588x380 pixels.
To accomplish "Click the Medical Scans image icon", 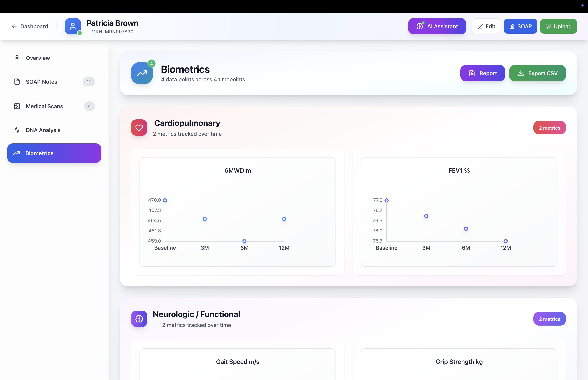I will 17,106.
